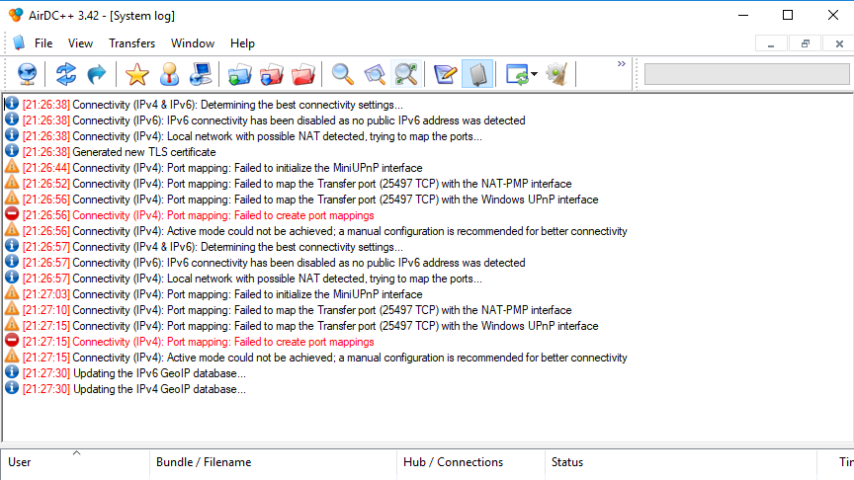Restore the System log child window

(x=806, y=44)
